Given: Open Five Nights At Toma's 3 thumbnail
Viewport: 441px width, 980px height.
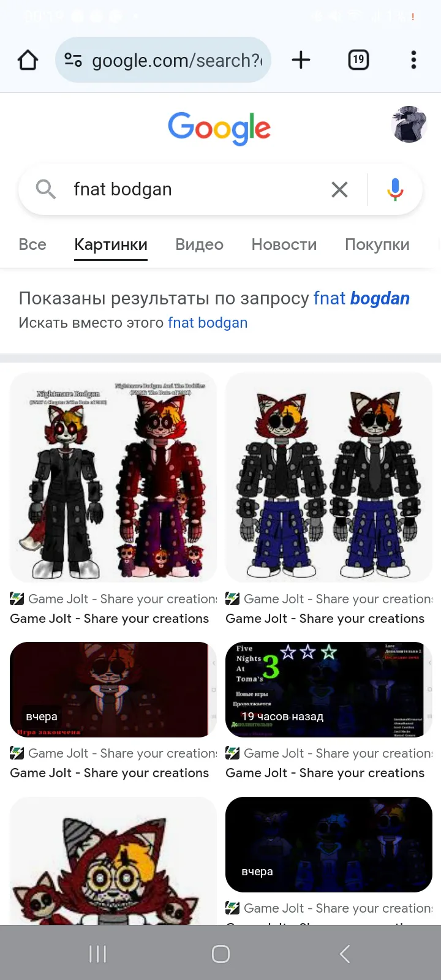Looking at the screenshot, I should pyautogui.click(x=329, y=690).
